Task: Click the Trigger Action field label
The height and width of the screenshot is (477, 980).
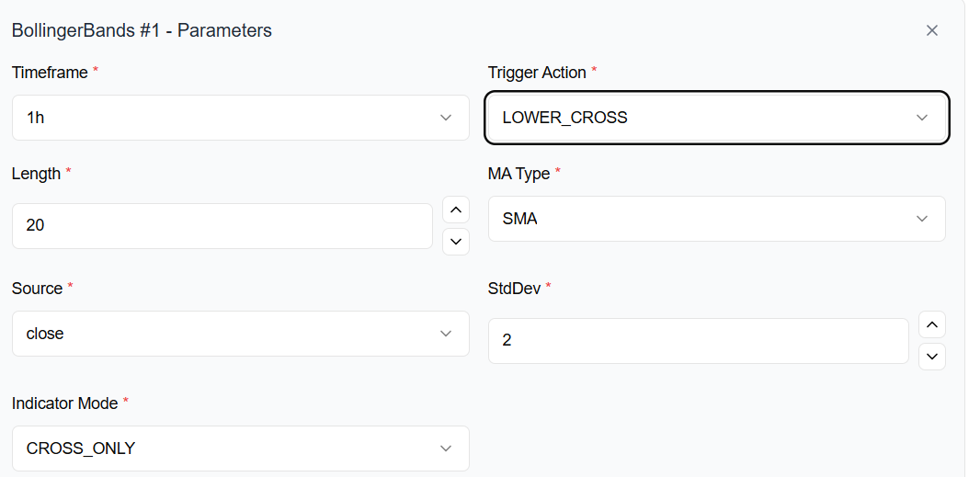Action: click(537, 72)
